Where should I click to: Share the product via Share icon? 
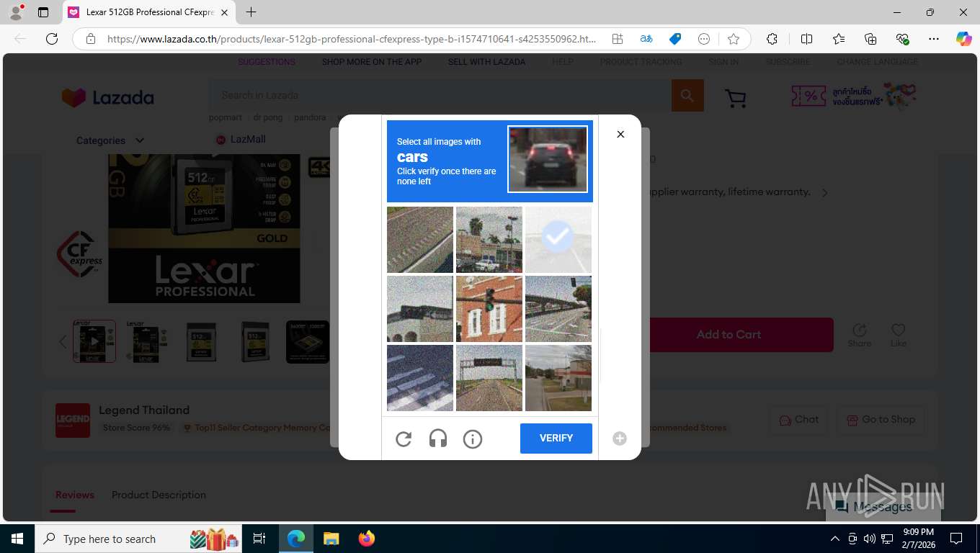(859, 335)
